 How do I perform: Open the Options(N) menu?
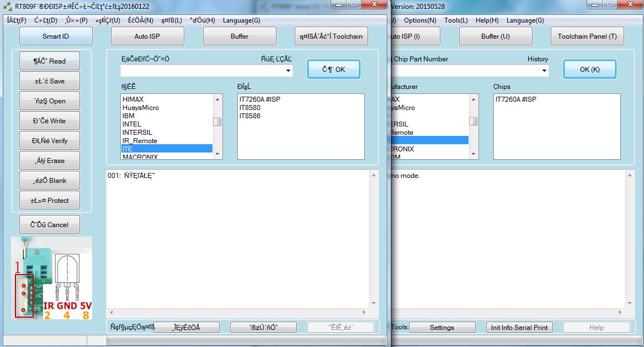419,20
